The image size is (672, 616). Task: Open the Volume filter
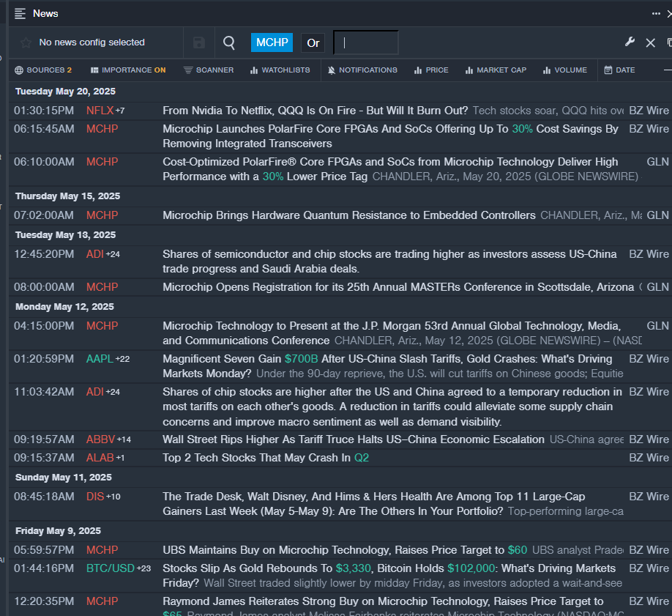pyautogui.click(x=565, y=70)
